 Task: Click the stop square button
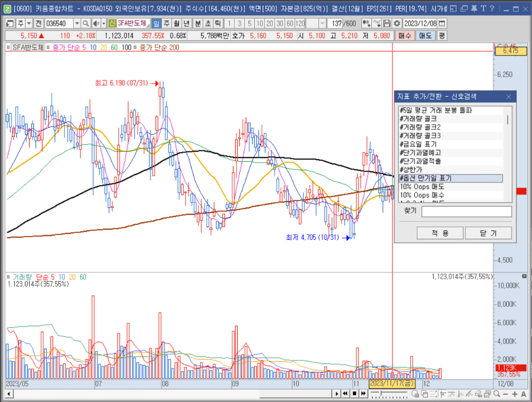(354, 393)
